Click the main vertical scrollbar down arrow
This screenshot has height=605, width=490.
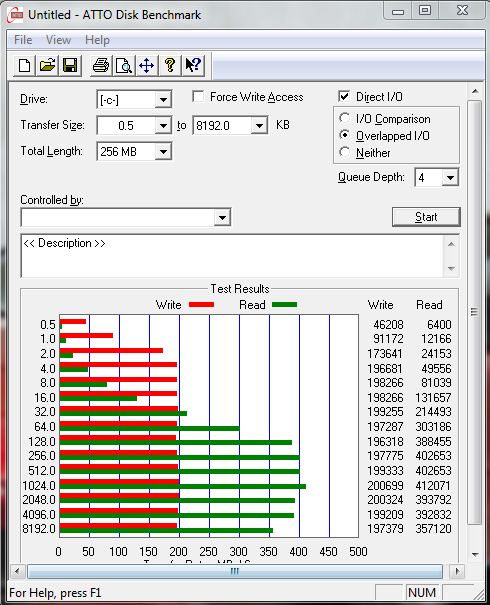475,554
